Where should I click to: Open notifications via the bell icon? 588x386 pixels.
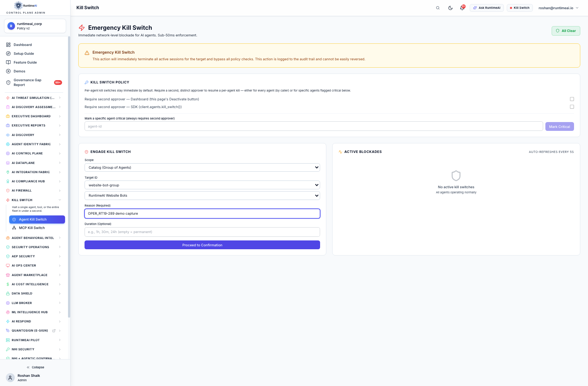coord(462,8)
